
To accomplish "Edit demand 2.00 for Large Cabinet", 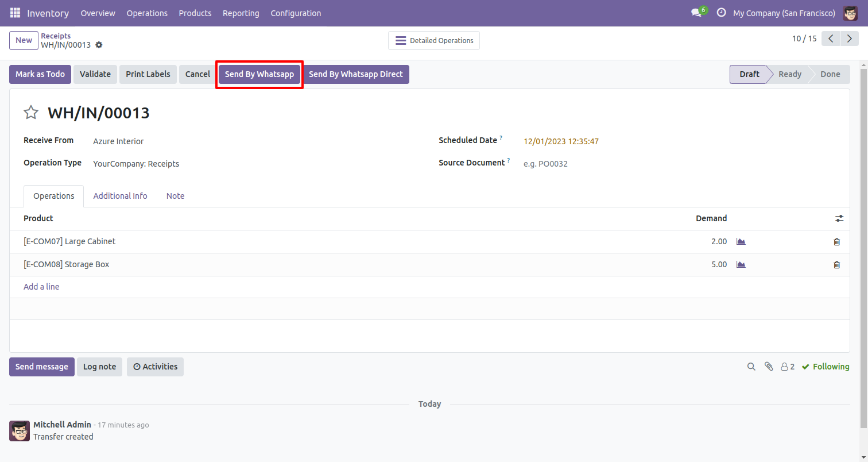I will [x=719, y=242].
